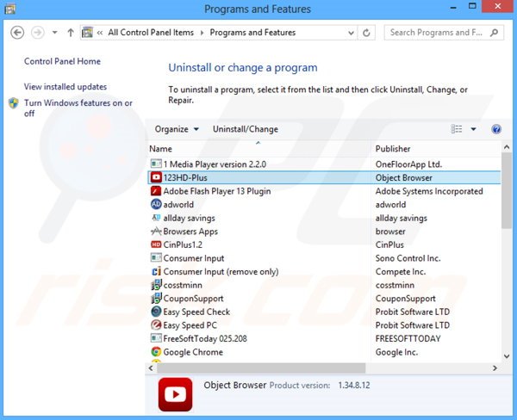Click the vertical scrollbar down arrow
The image size is (517, 420).
click(507, 355)
